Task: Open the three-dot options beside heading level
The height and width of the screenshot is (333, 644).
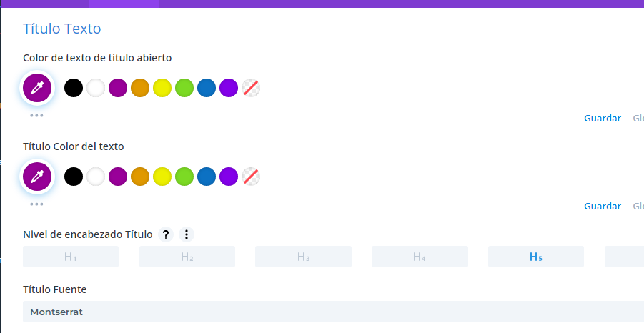Action: pos(187,234)
